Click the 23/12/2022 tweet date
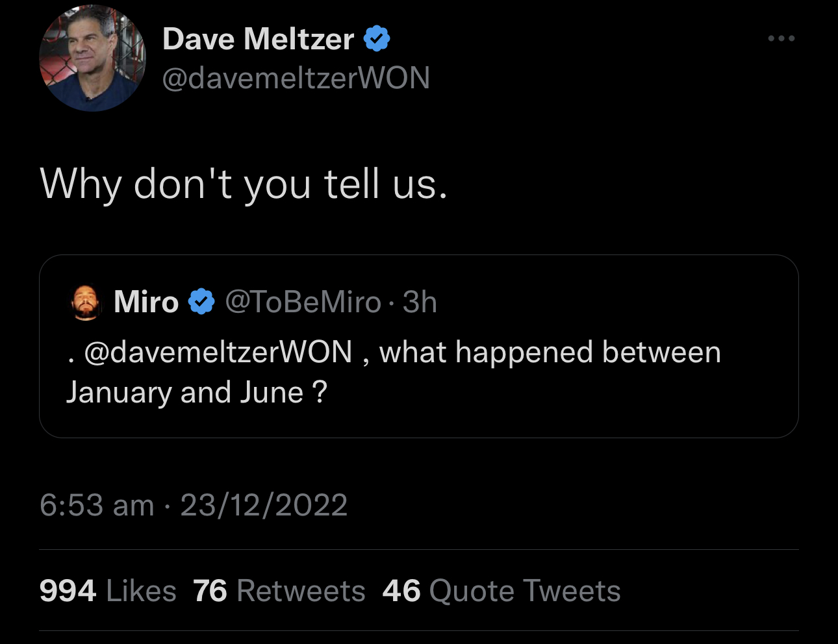This screenshot has width=838, height=644. click(264, 505)
